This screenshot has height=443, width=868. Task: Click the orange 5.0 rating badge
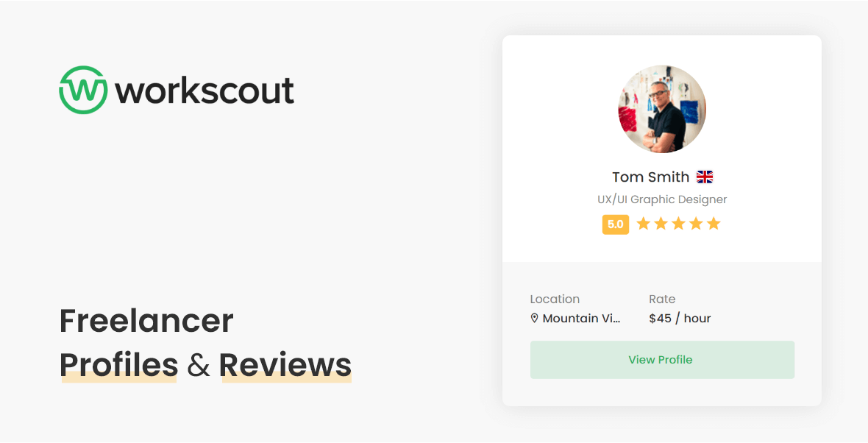(x=616, y=224)
